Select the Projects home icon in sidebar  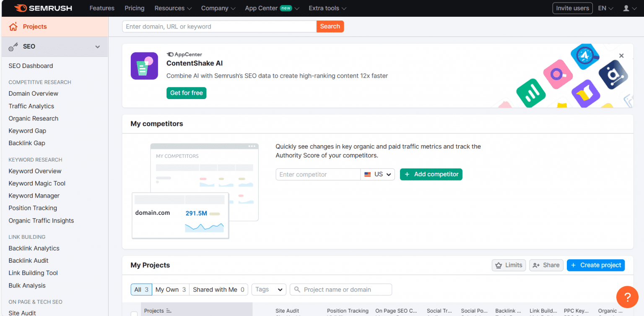tap(14, 26)
